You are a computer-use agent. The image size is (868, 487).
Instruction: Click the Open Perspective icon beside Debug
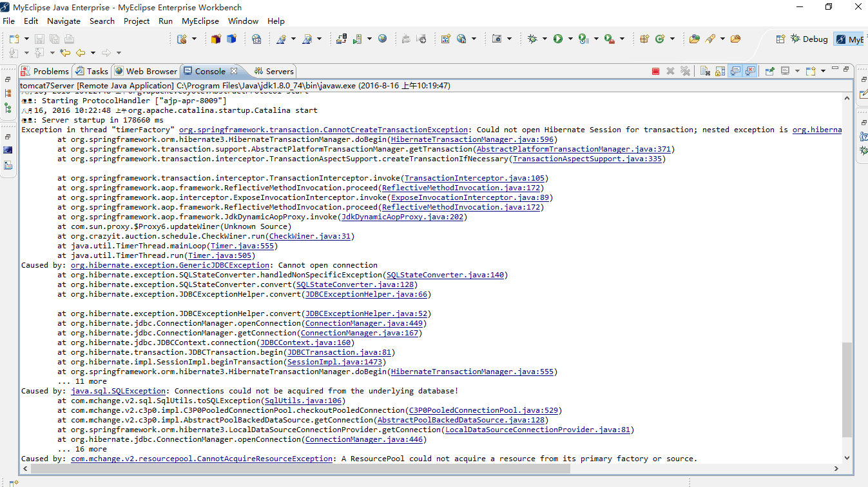(x=780, y=39)
